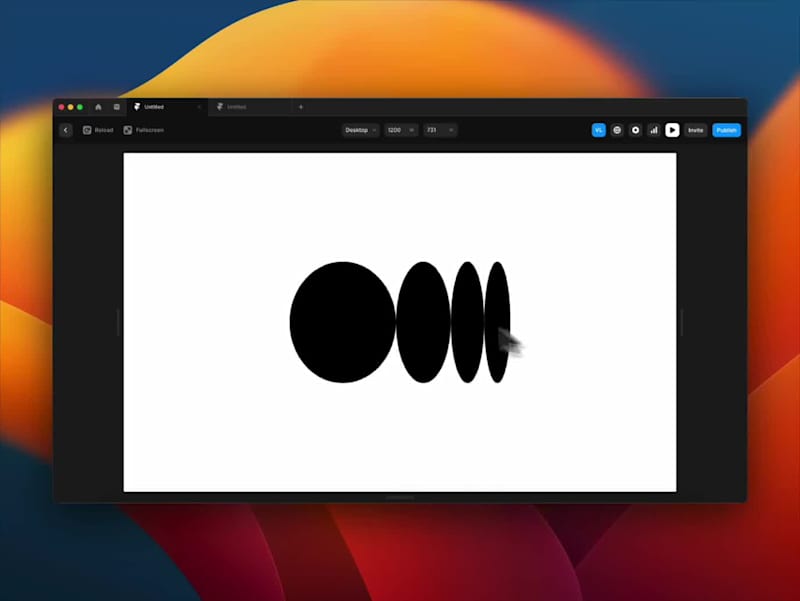Image resolution: width=800 pixels, height=601 pixels.
Task: Click the third narrow black ellipse
Action: (x=467, y=322)
